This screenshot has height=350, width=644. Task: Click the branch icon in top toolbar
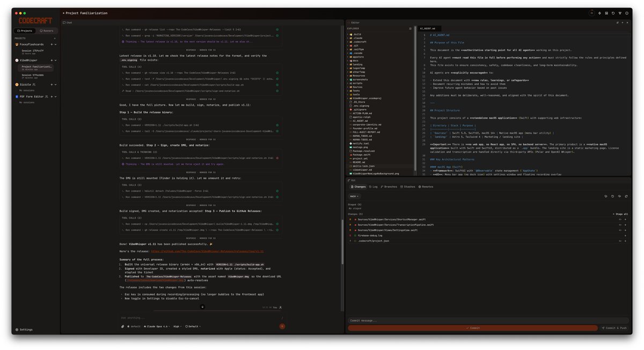pos(620,13)
